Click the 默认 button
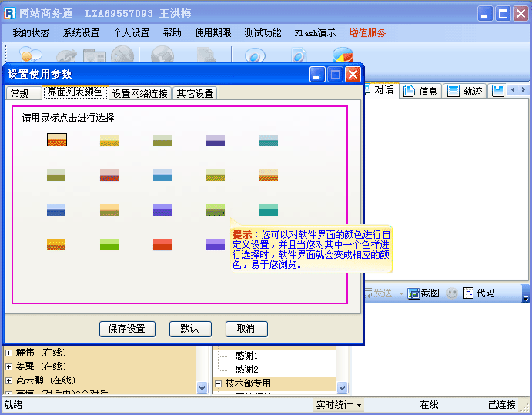 (189, 329)
